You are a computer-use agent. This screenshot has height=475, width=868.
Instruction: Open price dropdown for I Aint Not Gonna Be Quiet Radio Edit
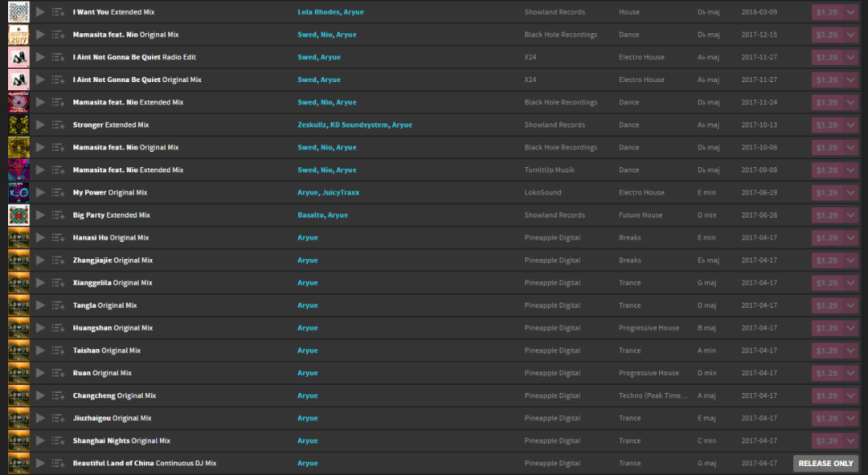851,57
